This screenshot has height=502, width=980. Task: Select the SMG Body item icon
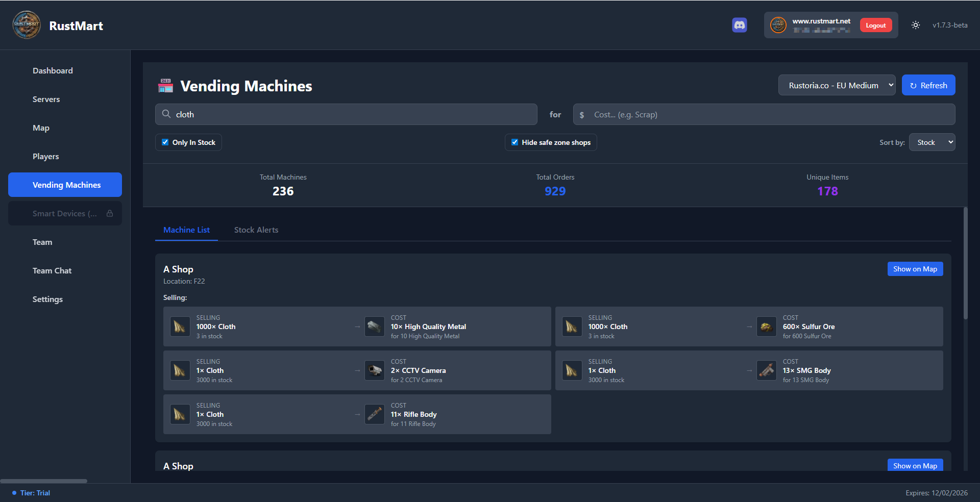point(766,370)
